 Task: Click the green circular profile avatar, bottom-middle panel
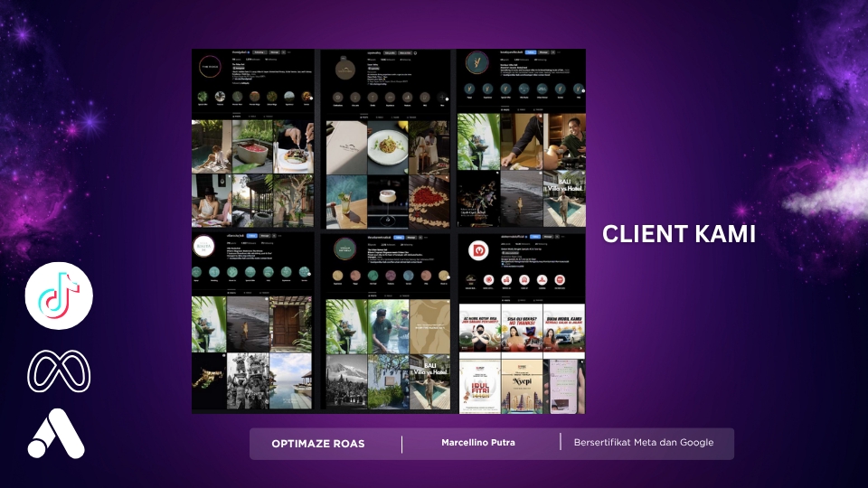(345, 249)
